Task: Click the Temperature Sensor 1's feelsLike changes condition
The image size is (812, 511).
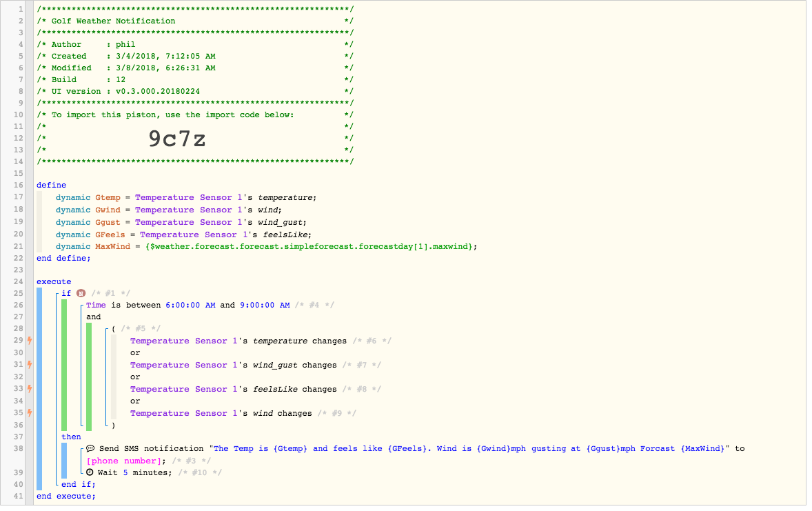Action: pyautogui.click(x=234, y=389)
